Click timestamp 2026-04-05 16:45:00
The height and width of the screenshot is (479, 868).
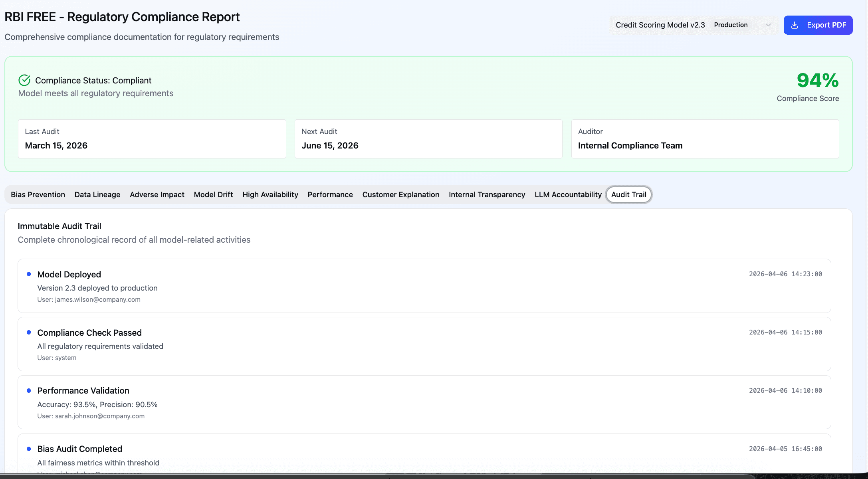[x=785, y=449]
